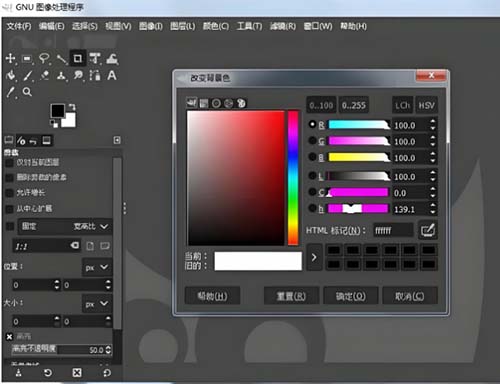Select the Paintbrush tool
The height and width of the screenshot is (384, 500).
click(x=28, y=76)
